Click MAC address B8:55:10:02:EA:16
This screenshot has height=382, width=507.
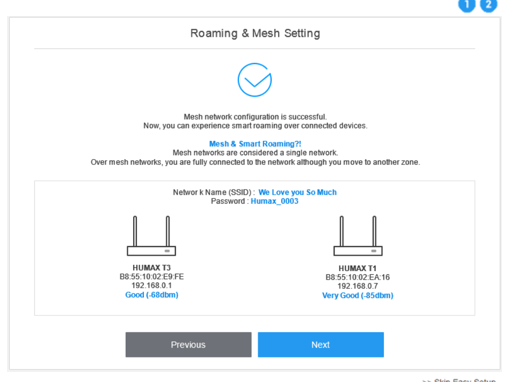(x=358, y=277)
